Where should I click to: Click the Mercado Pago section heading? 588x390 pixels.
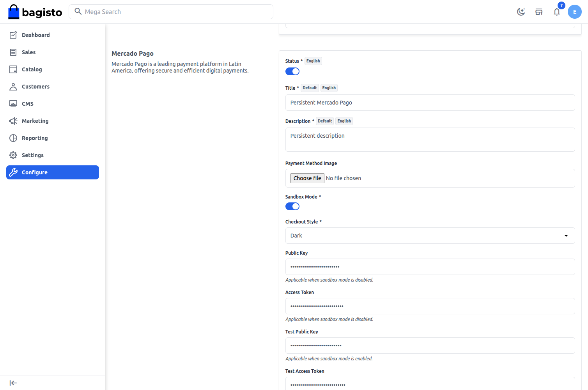click(x=133, y=53)
